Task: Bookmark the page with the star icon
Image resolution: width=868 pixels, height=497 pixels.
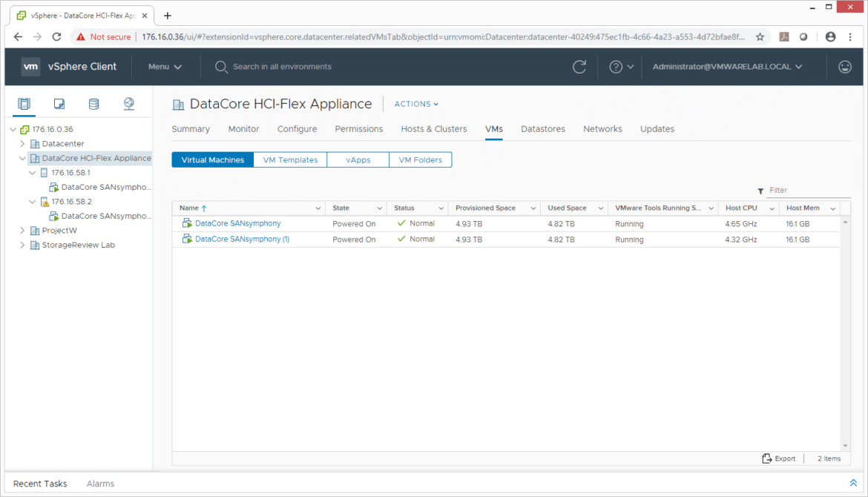Action: coord(760,36)
